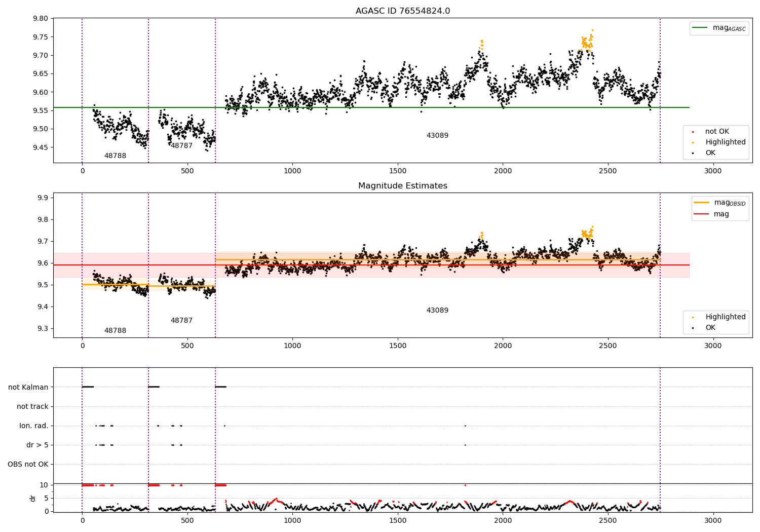This screenshot has height=532, width=760.
Task: Click the 'dr > 5' axis label
Action: (37, 445)
